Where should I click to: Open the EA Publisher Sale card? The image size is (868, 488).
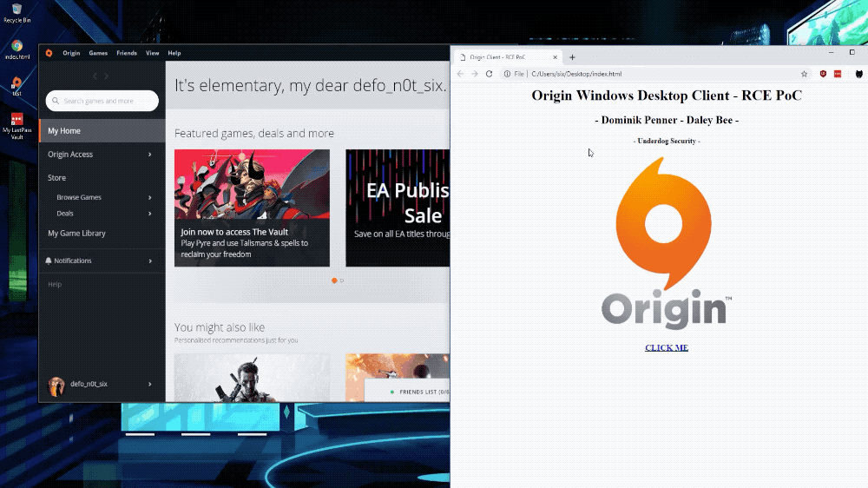(x=398, y=208)
